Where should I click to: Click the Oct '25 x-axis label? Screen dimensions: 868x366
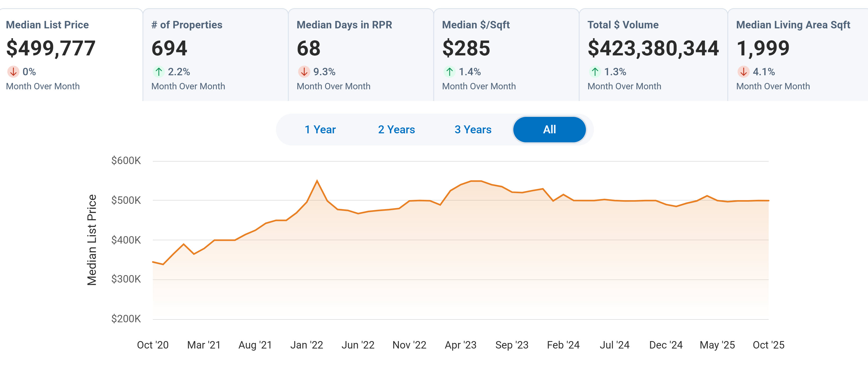pos(768,345)
